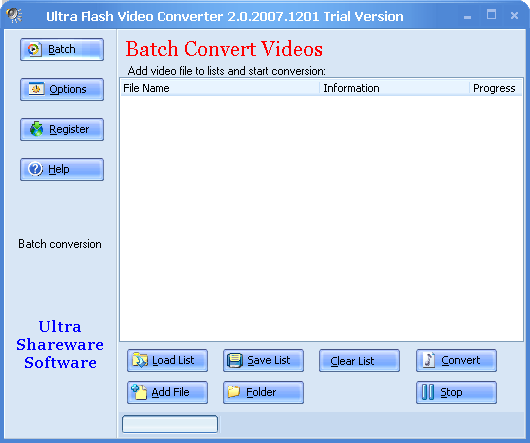Clear the file list
The height and width of the screenshot is (443, 530).
coord(359,360)
